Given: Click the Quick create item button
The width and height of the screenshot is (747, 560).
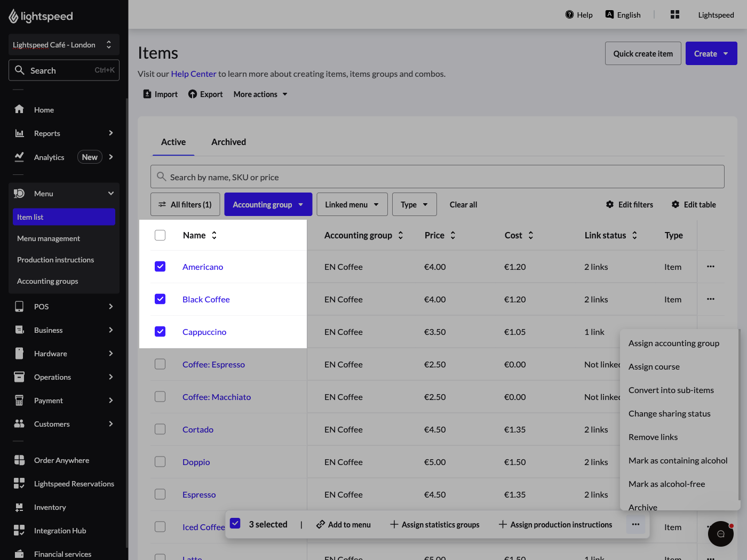Looking at the screenshot, I should pos(643,53).
